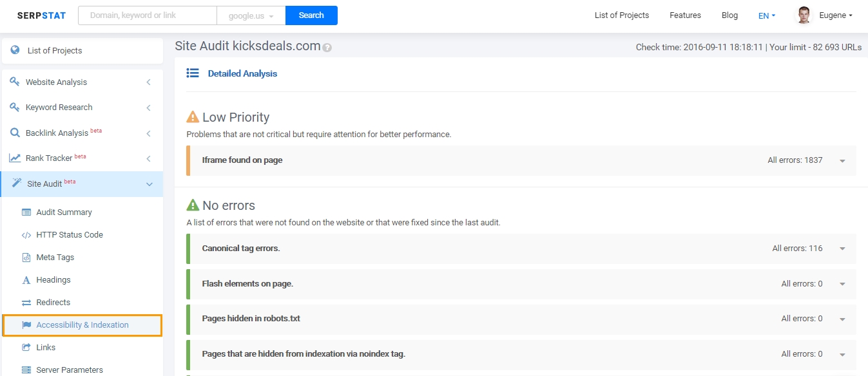
Task: Click the Audit Summary table icon
Action: coord(26,212)
